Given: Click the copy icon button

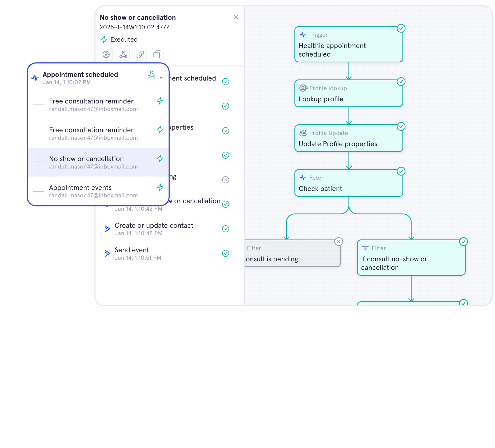Looking at the screenshot, I should pyautogui.click(x=157, y=54).
